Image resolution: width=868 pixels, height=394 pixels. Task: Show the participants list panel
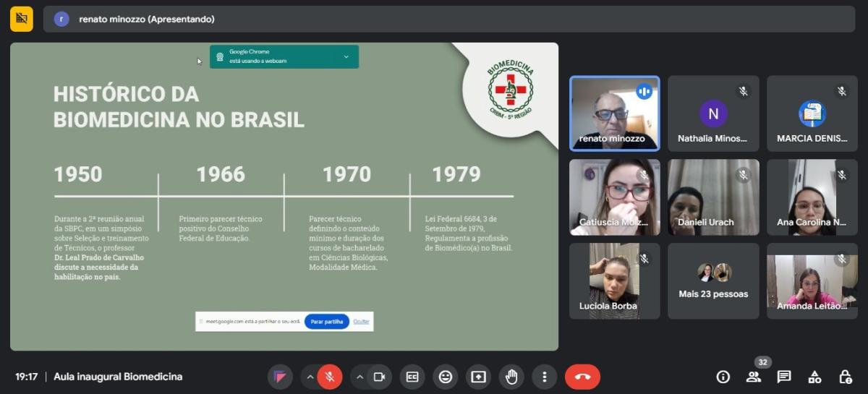point(754,377)
